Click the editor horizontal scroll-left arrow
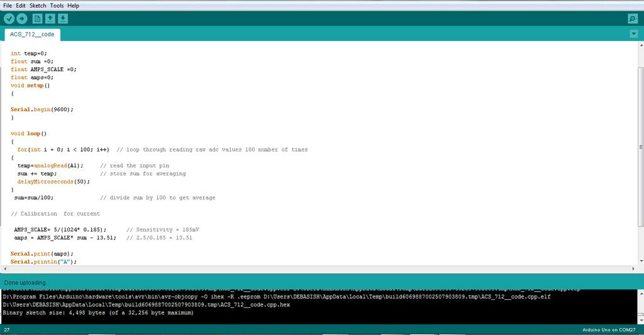This screenshot has width=644, height=335. (x=4, y=268)
